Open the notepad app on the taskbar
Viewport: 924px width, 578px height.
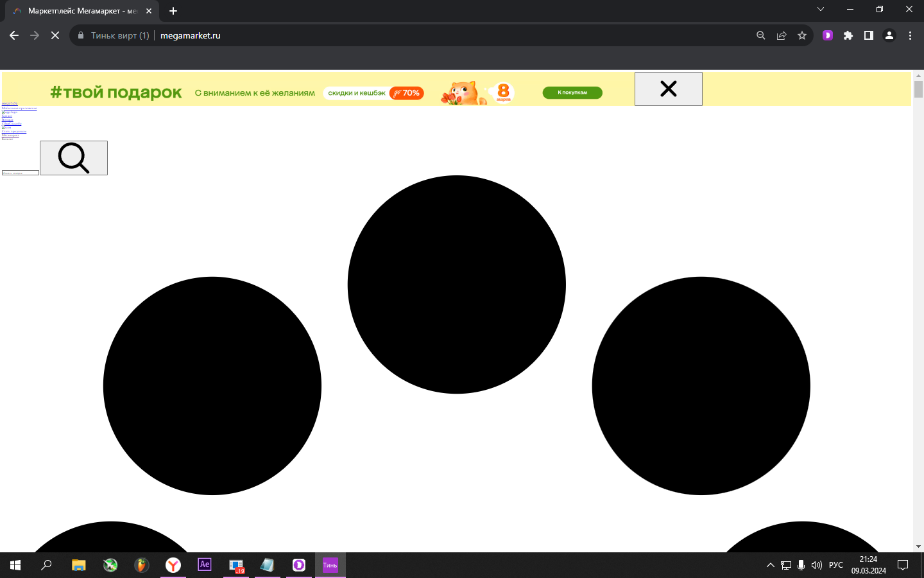[x=268, y=565]
